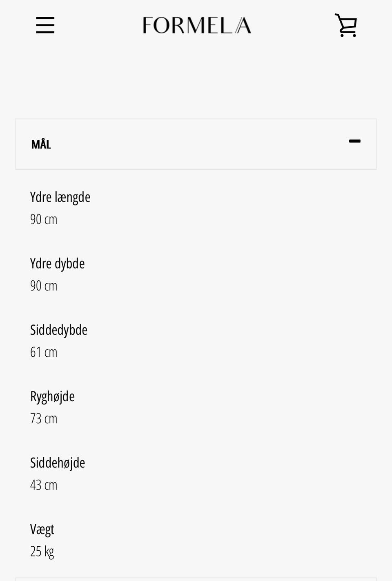Click the 90 cm value under Ydre længde

[44, 219]
